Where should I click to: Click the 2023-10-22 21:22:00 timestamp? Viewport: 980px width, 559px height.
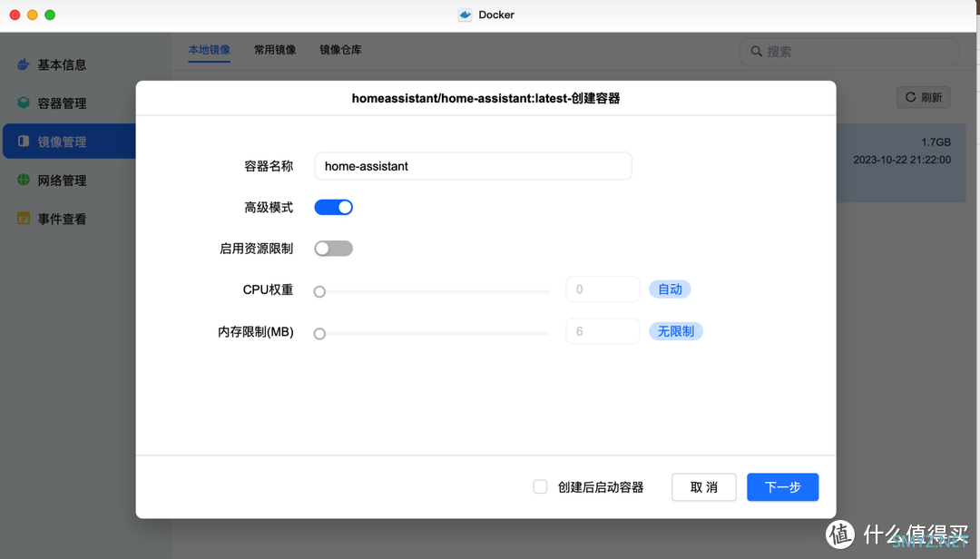coord(902,160)
